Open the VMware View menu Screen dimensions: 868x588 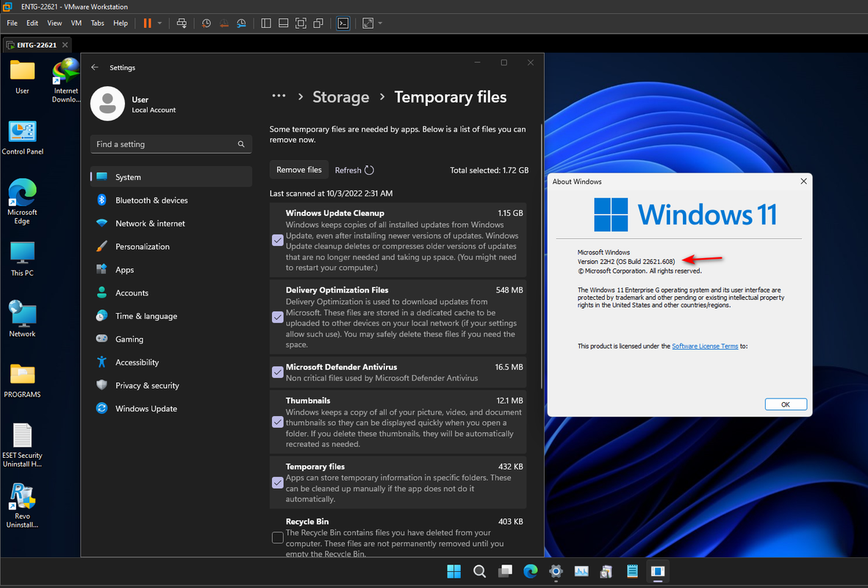[54, 24]
